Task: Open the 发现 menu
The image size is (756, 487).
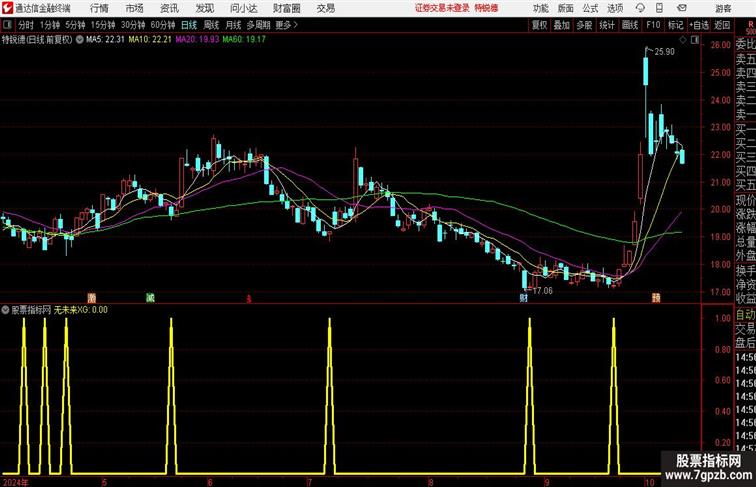Action: coord(204,8)
